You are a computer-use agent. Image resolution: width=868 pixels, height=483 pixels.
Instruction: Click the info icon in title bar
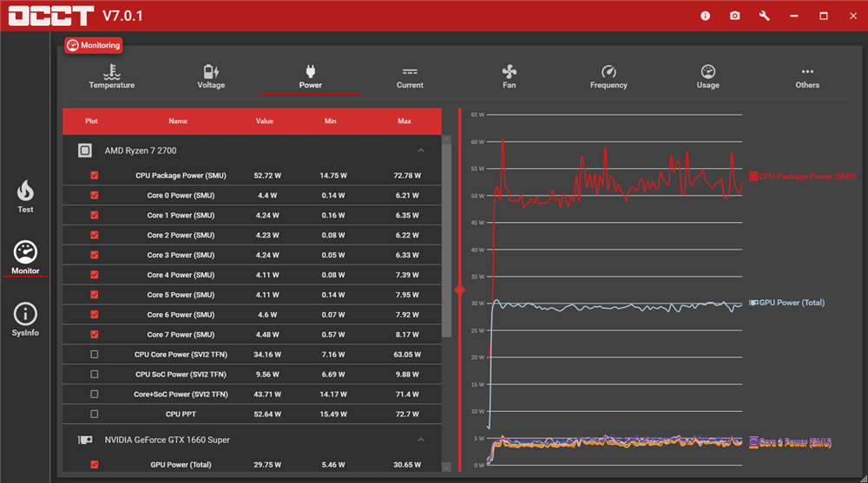[x=705, y=16]
